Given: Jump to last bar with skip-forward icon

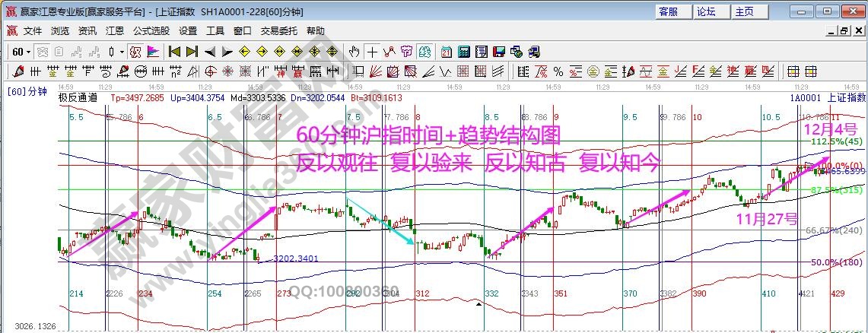Looking at the screenshot, I should point(192,52).
